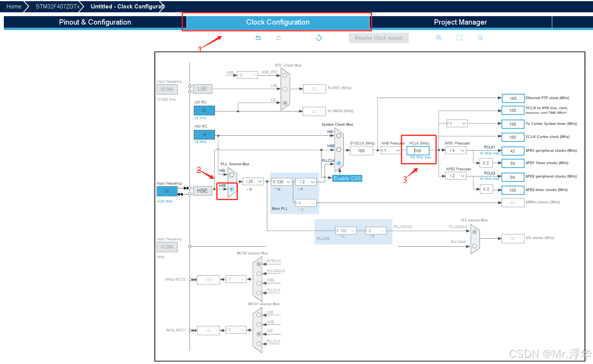The image size is (593, 364).
Task: Open the PLL /Q divider dropdown (/4)
Action: coord(306,203)
